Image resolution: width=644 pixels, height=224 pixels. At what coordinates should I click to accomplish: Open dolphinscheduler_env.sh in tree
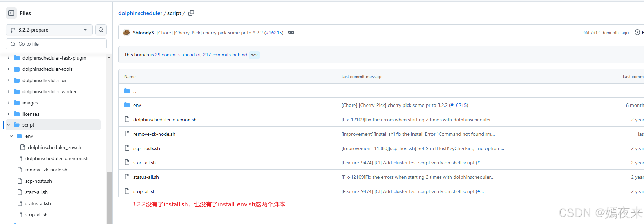[x=54, y=147]
